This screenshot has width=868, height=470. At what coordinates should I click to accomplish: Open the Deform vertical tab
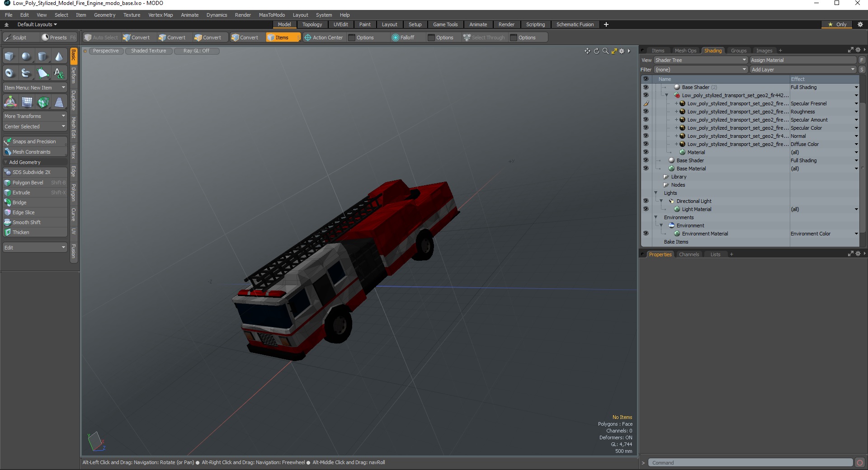pyautogui.click(x=74, y=75)
